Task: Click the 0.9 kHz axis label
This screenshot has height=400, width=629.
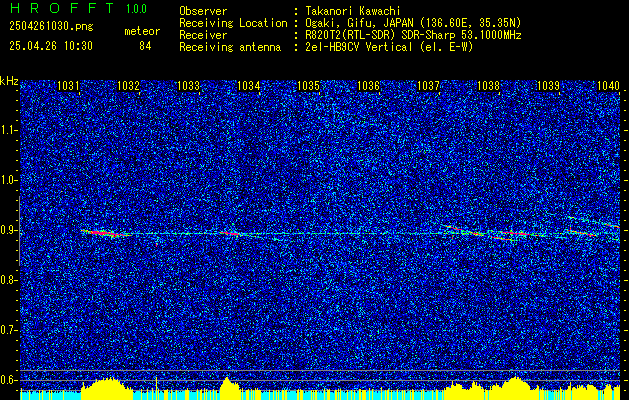Action: (8, 230)
